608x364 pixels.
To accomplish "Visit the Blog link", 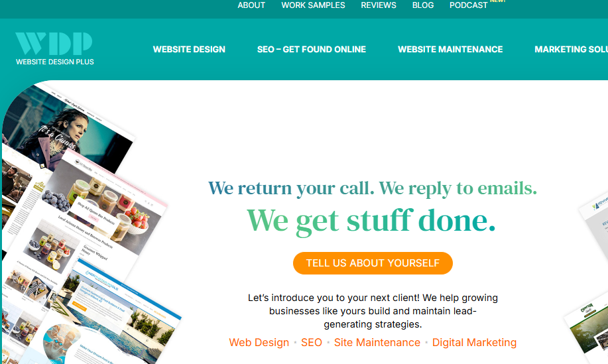I will point(422,5).
